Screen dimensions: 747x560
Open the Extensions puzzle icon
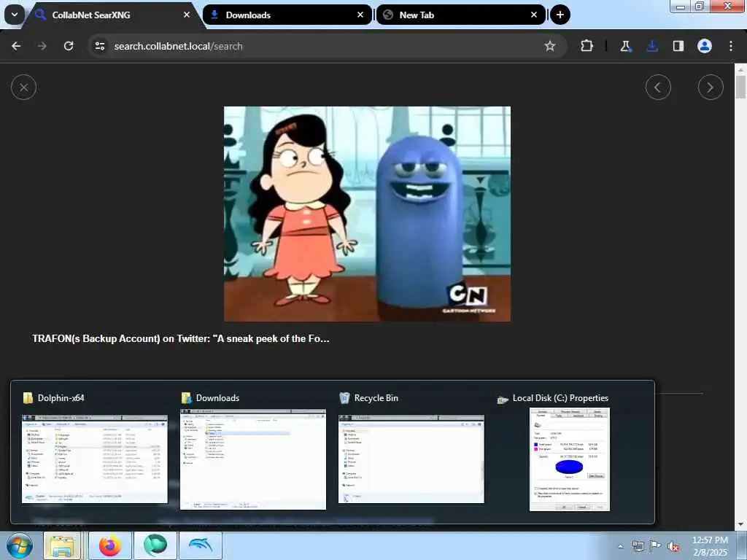point(587,46)
